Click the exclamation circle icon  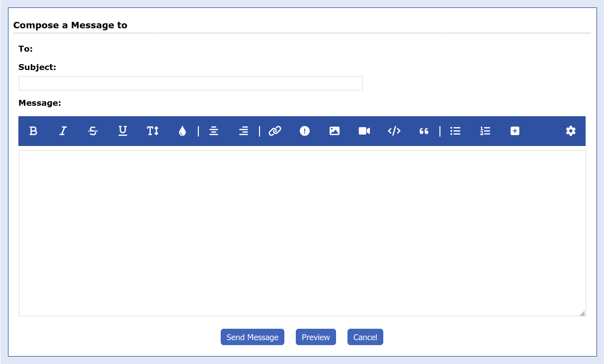305,131
